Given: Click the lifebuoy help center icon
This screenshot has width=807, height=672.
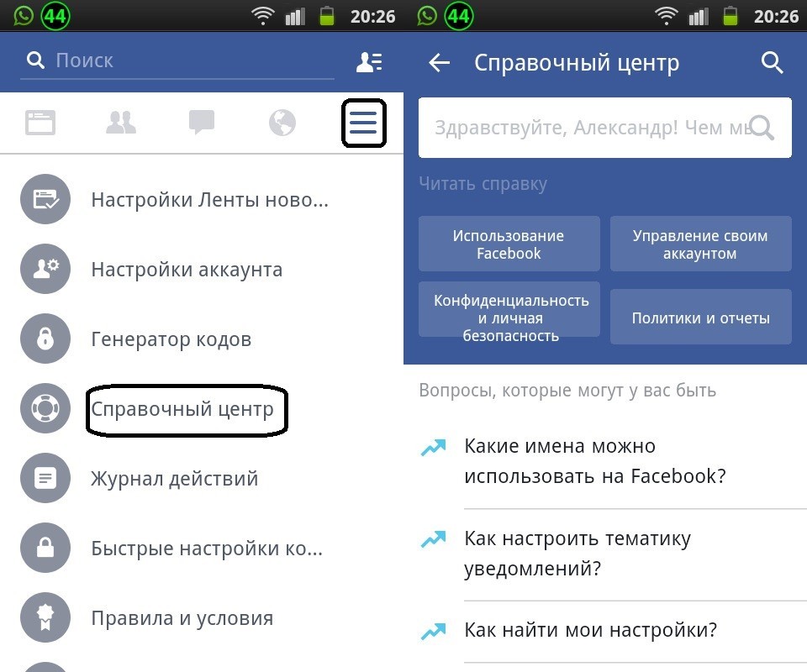Looking at the screenshot, I should pos(45,408).
